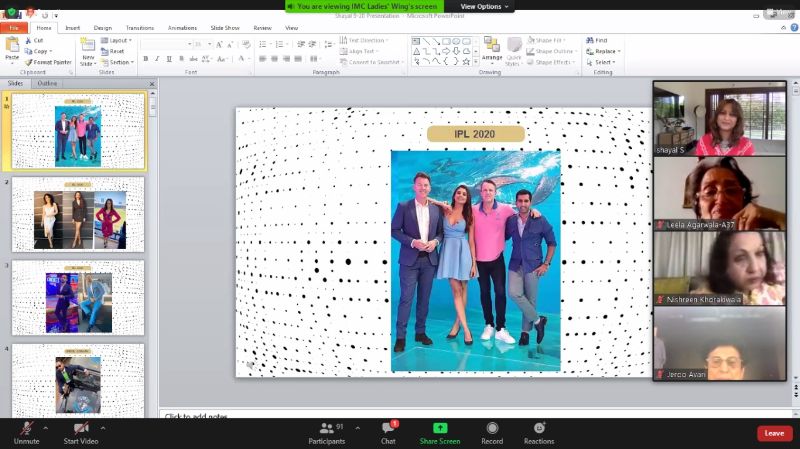Click the decrease indent icon
The image size is (800, 449).
click(301, 44)
